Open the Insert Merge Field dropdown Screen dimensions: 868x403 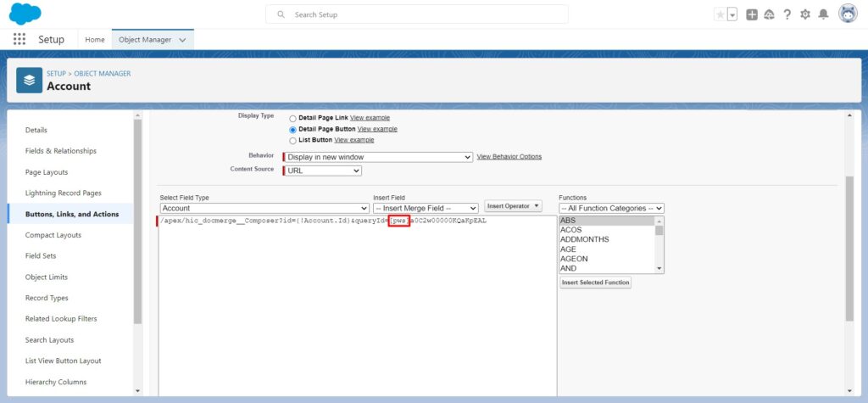426,209
